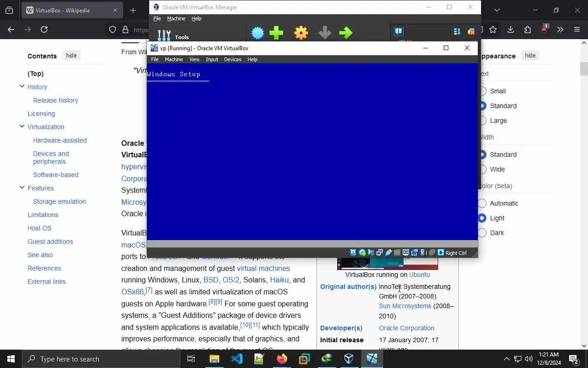
Task: Click the VirtualBox cube icon in taskbar
Action: click(x=349, y=359)
